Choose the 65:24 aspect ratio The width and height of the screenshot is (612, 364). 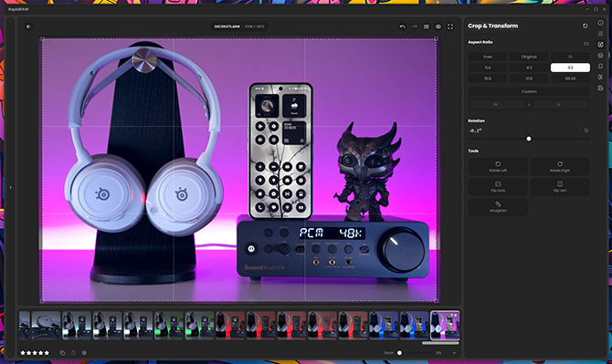tap(570, 78)
